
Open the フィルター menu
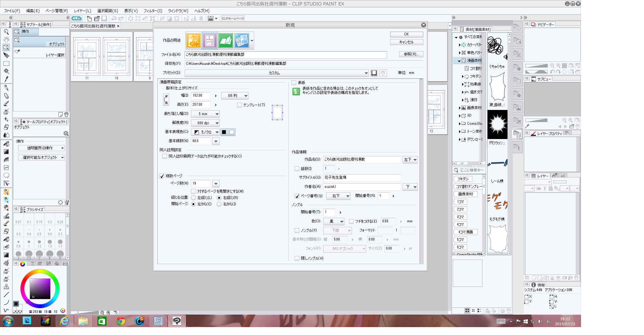pyautogui.click(x=153, y=11)
